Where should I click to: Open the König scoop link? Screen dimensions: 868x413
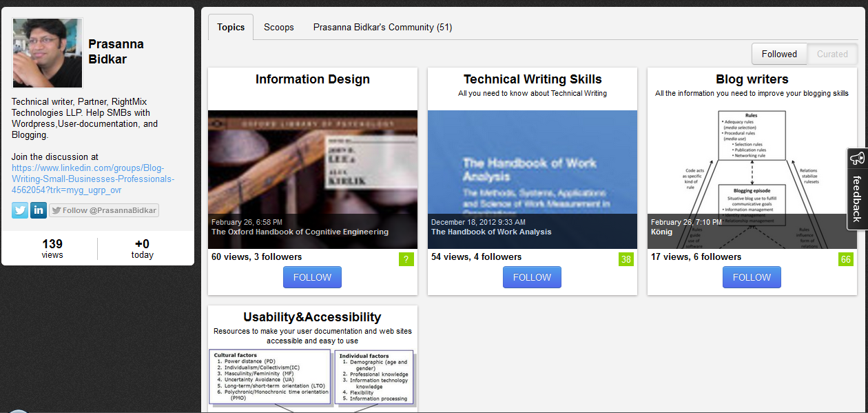click(x=661, y=232)
